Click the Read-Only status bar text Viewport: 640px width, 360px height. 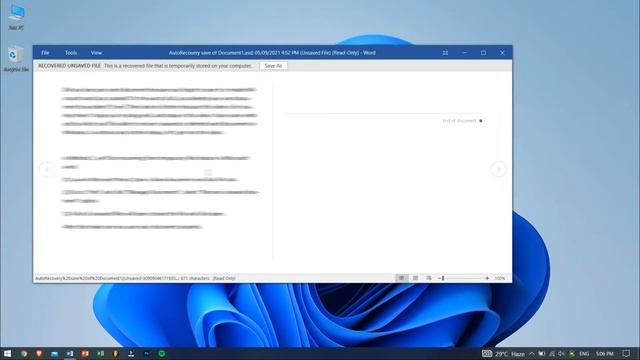coord(224,278)
